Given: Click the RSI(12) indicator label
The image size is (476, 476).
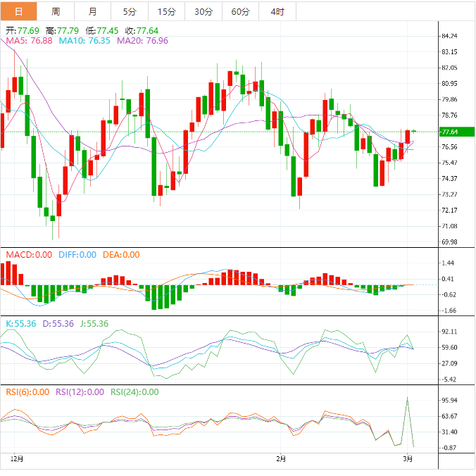Looking at the screenshot, I should coord(79,392).
